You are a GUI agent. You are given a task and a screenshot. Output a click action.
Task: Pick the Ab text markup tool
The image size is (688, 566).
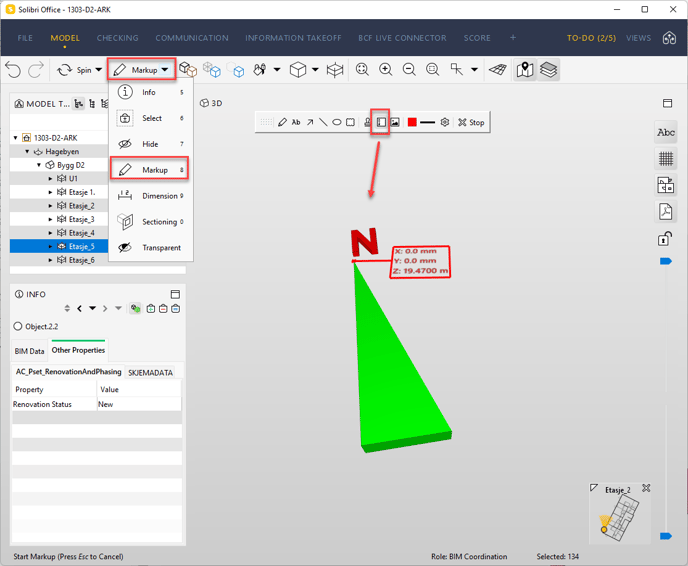(x=296, y=122)
